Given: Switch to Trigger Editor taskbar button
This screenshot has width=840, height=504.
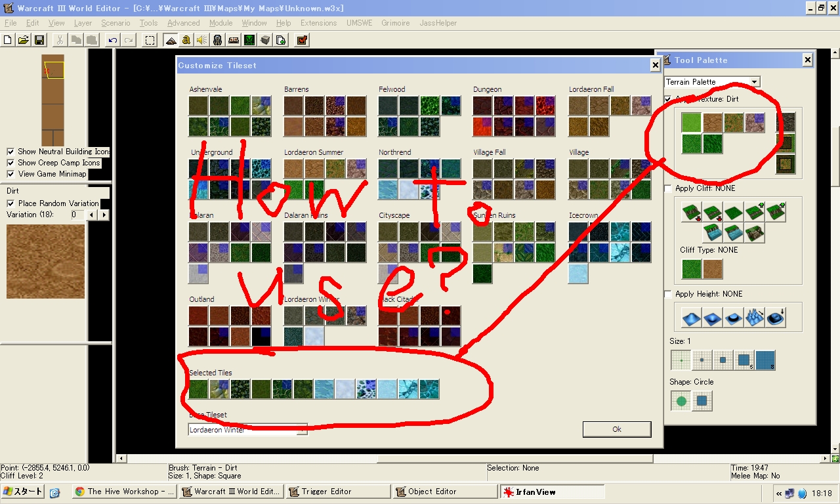Looking at the screenshot, I should (x=337, y=491).
